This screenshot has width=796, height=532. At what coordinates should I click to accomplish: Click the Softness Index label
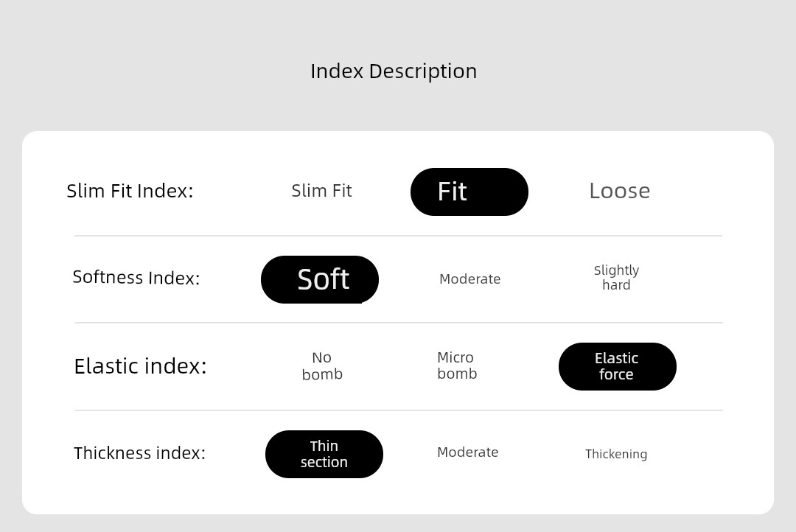pos(136,278)
